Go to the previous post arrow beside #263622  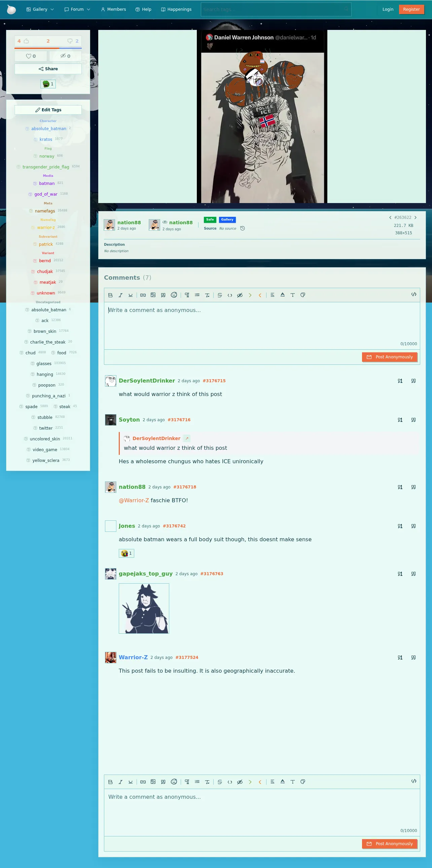coord(390,218)
